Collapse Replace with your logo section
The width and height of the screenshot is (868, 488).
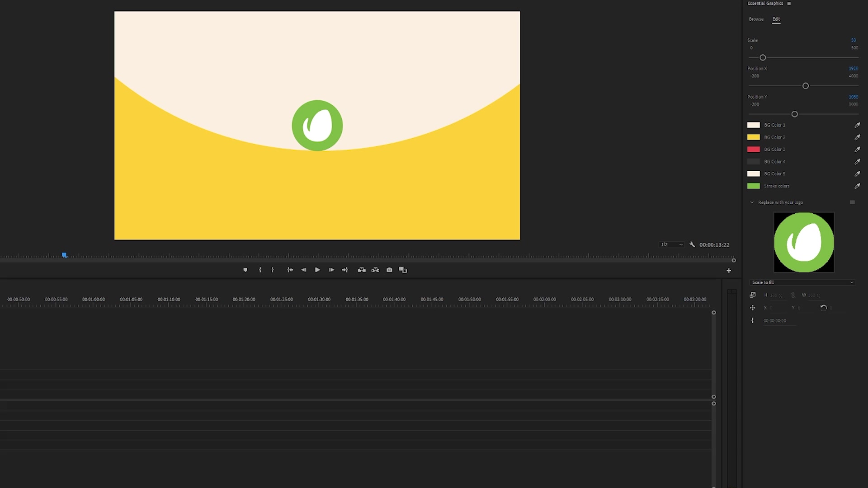pyautogui.click(x=752, y=202)
